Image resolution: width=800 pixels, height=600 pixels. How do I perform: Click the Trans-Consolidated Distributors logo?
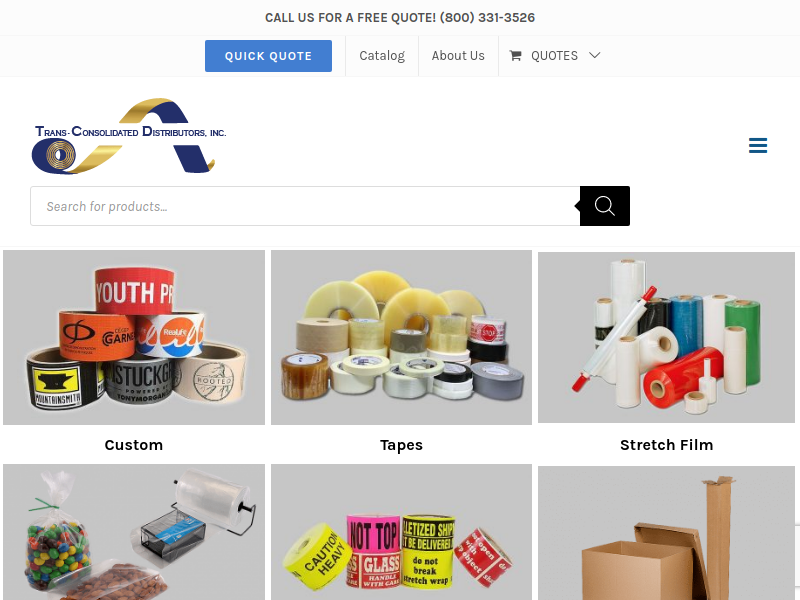click(x=129, y=136)
